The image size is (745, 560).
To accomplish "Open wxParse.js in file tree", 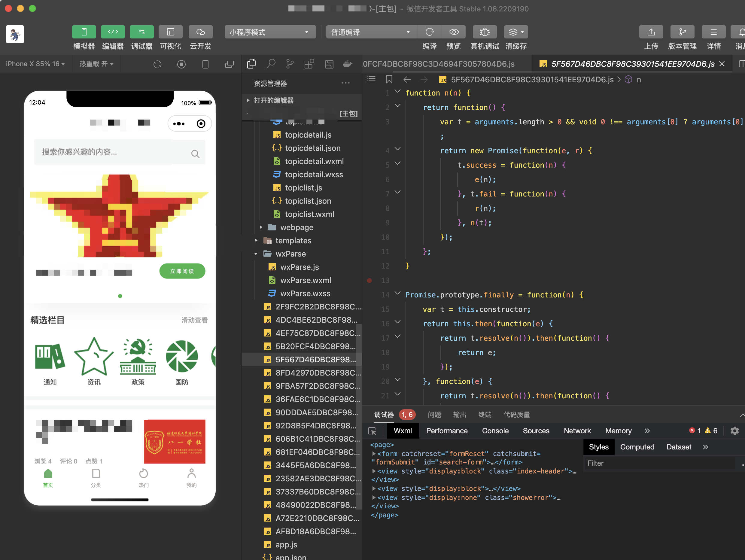I will pos(300,267).
